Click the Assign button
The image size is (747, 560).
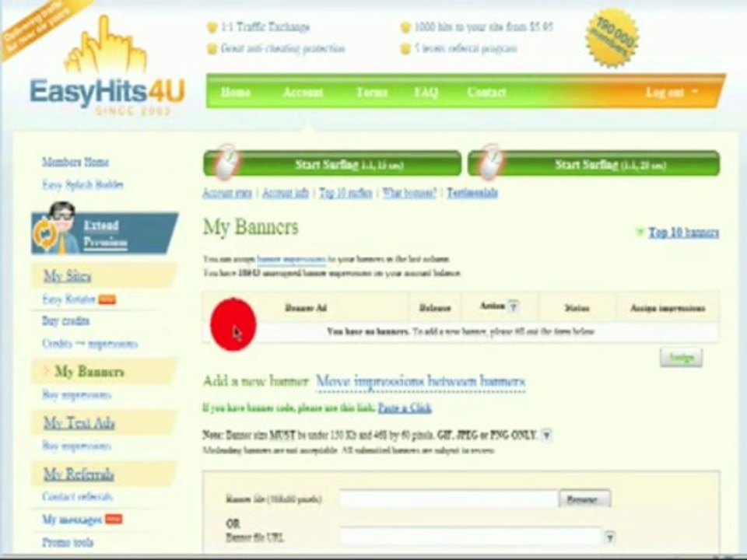[x=681, y=358]
